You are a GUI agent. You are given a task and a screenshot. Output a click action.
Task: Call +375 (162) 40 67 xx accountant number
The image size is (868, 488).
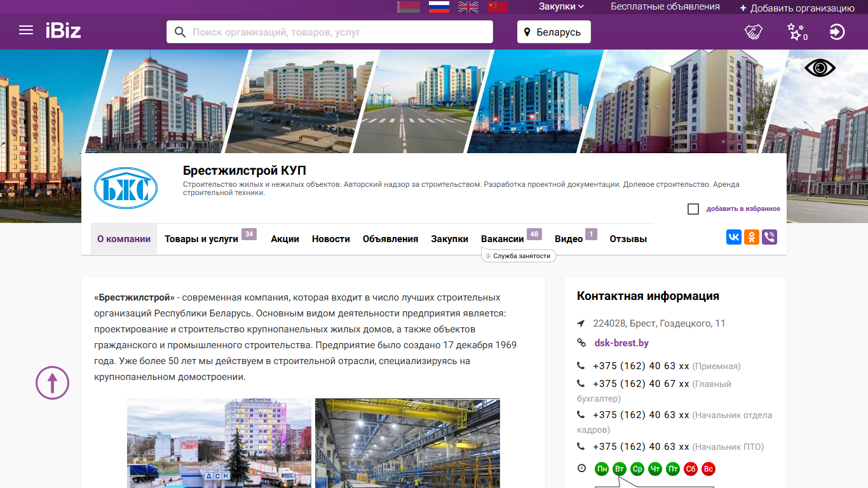641,384
